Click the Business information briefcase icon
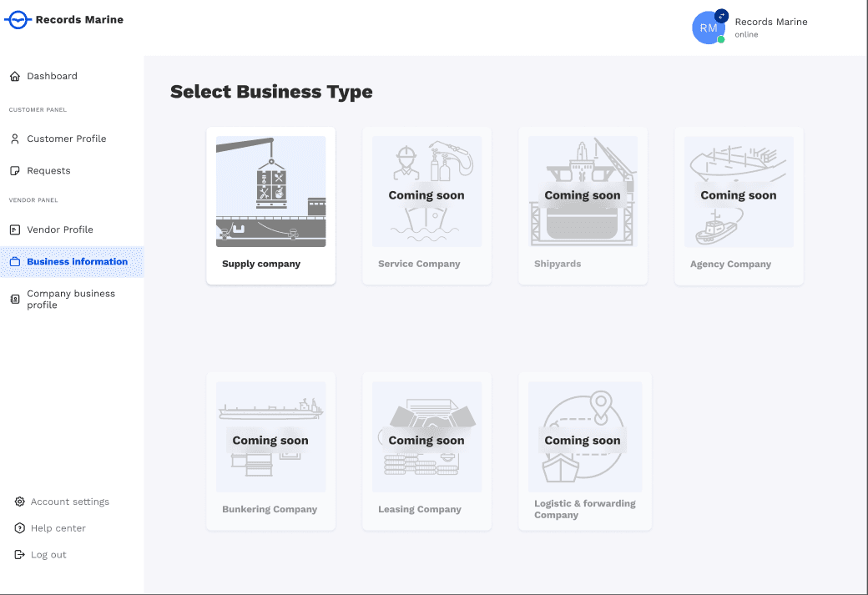The image size is (868, 595). (15, 262)
